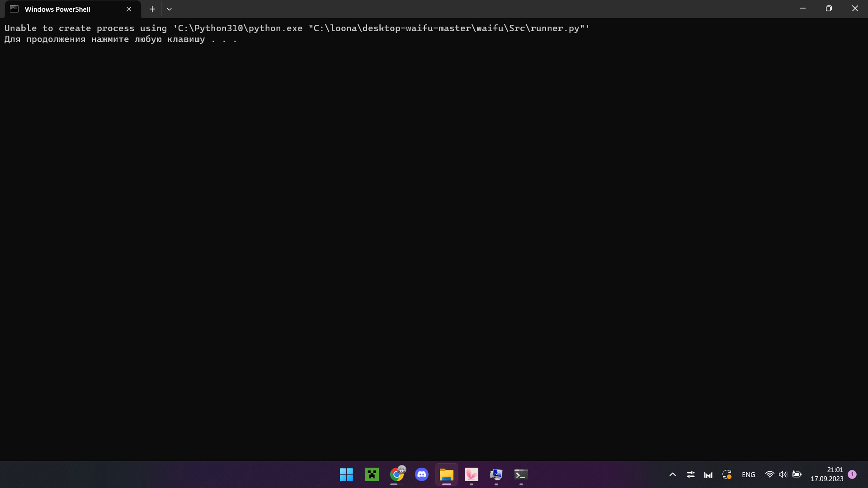Open the computer management app on taskbar

(496, 474)
